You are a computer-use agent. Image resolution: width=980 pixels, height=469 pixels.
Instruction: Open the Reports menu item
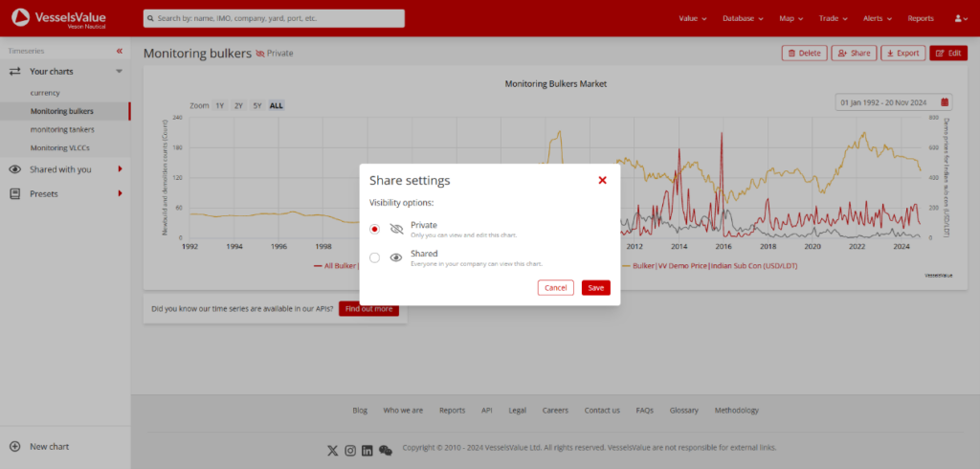tap(920, 18)
